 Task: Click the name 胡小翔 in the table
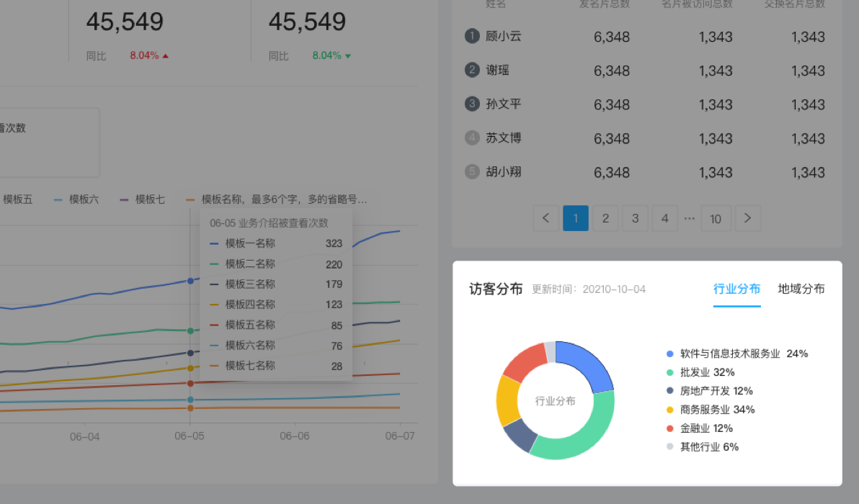[x=504, y=172]
